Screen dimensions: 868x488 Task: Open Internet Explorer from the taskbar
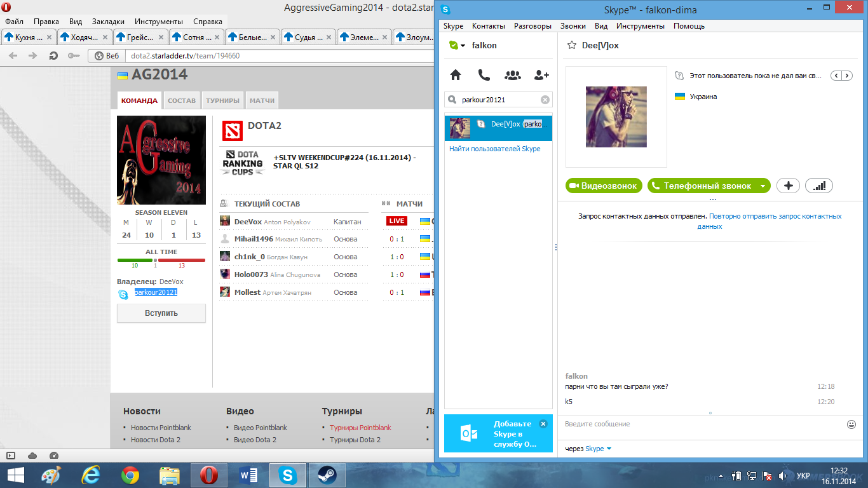pyautogui.click(x=91, y=475)
